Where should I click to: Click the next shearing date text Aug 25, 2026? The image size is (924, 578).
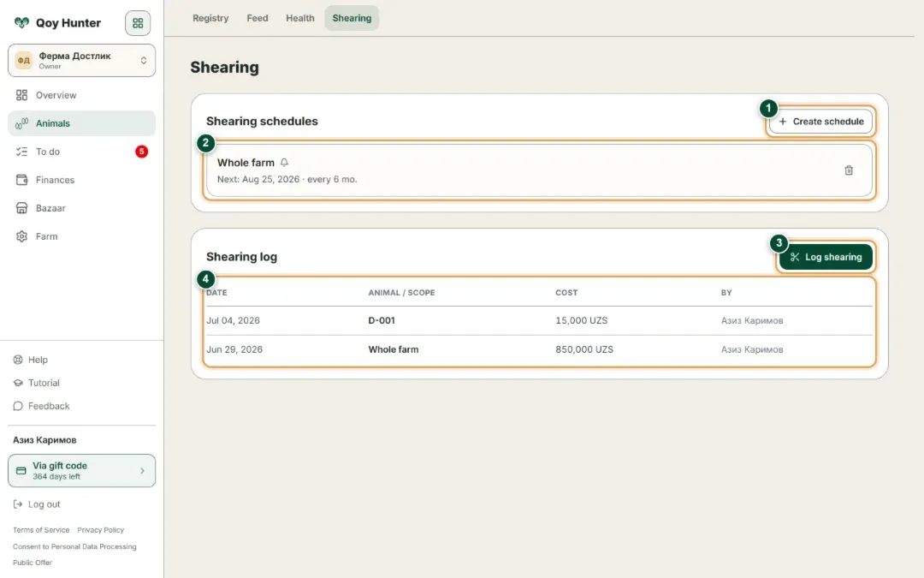pyautogui.click(x=270, y=179)
